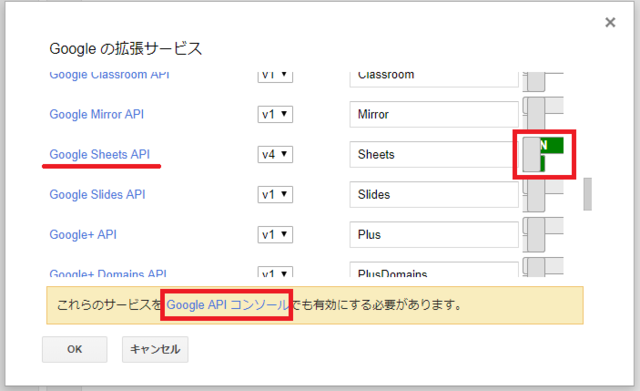The image size is (640, 391).
Task: Expand the Sheets API v4 version dropdown
Action: click(x=275, y=154)
